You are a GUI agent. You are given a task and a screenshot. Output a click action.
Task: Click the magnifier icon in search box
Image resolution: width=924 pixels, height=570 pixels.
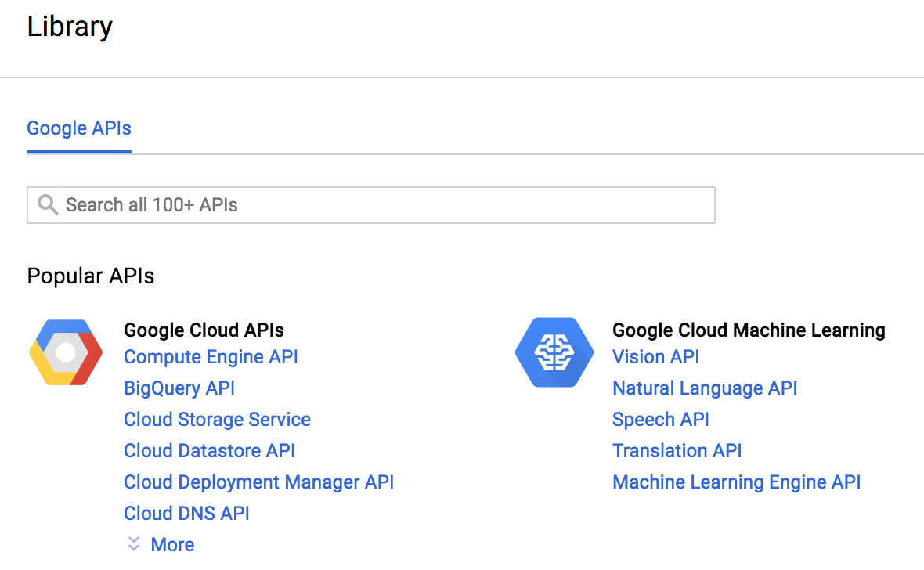(x=48, y=205)
